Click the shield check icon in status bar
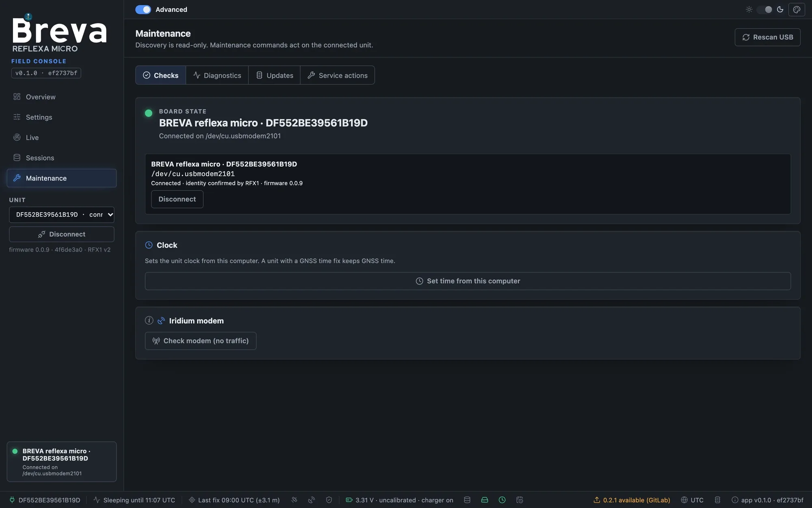This screenshot has width=812, height=508. click(329, 500)
